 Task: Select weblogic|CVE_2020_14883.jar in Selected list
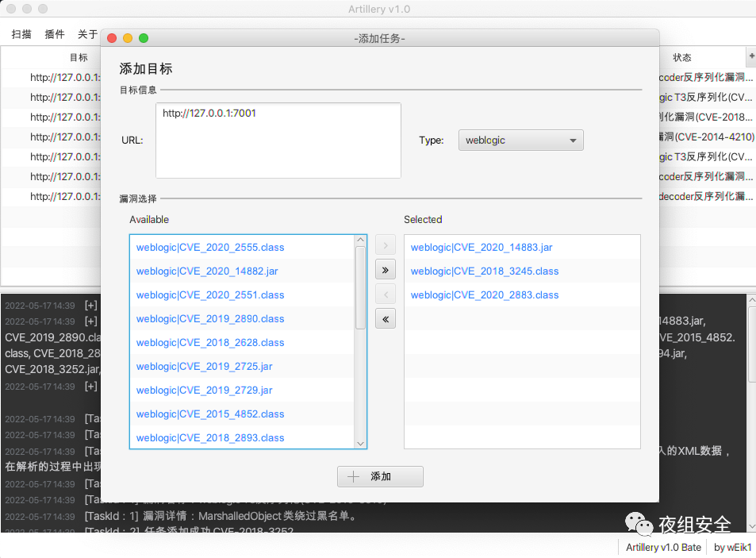(x=522, y=248)
